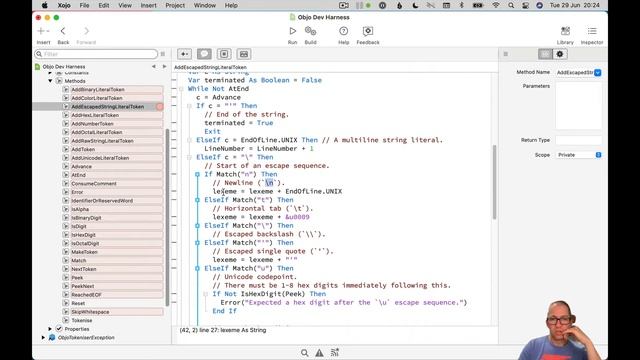Run the project with the Run button

pos(292,31)
